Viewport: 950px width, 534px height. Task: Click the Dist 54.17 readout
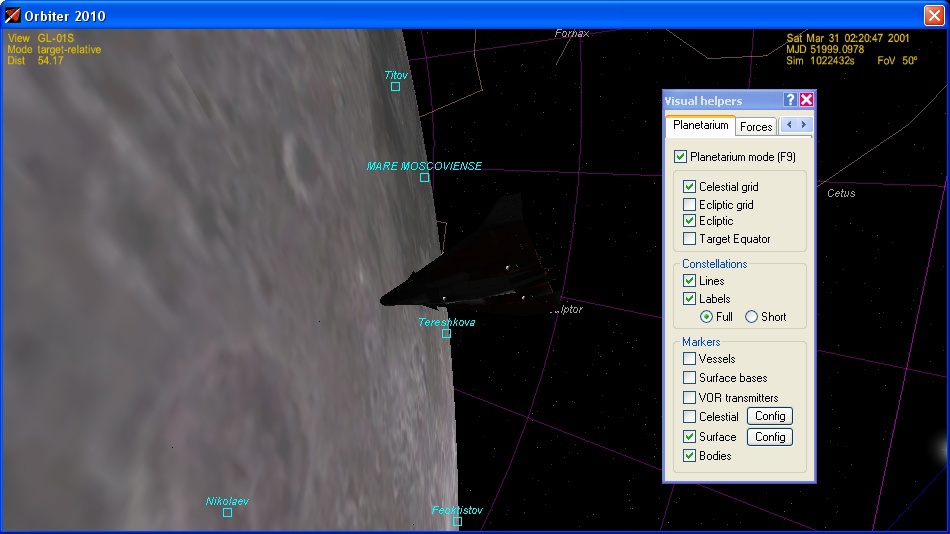tap(35, 61)
